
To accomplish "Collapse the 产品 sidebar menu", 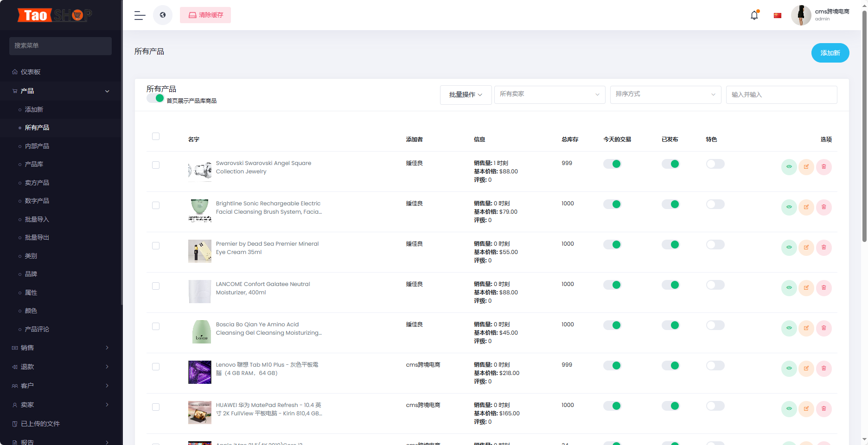I will 61,91.
